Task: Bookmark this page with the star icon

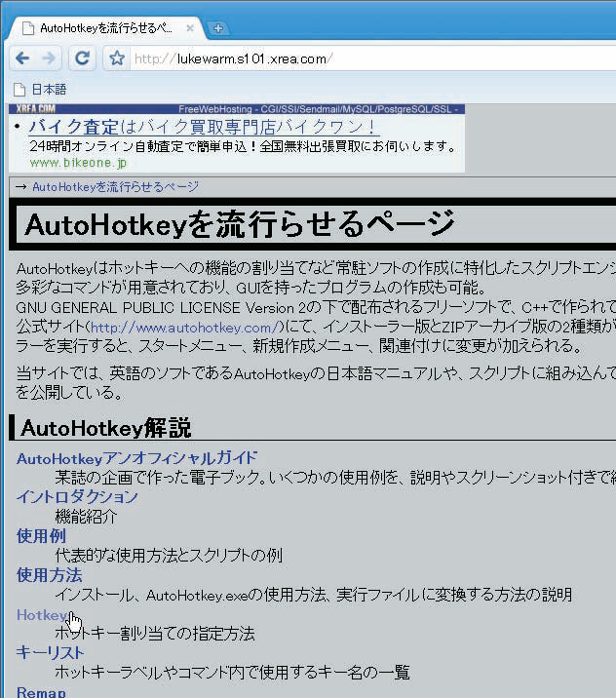Action: click(x=117, y=58)
